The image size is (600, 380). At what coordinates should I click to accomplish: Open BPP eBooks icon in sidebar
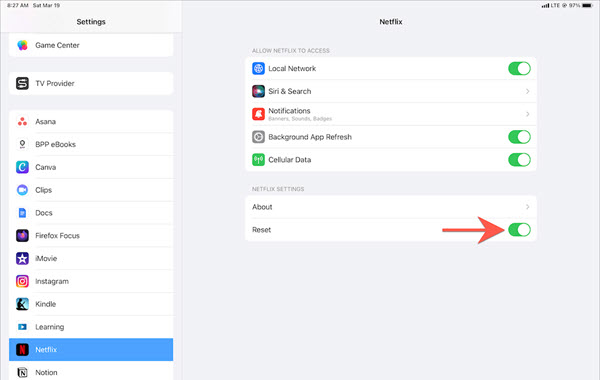pyautogui.click(x=22, y=144)
